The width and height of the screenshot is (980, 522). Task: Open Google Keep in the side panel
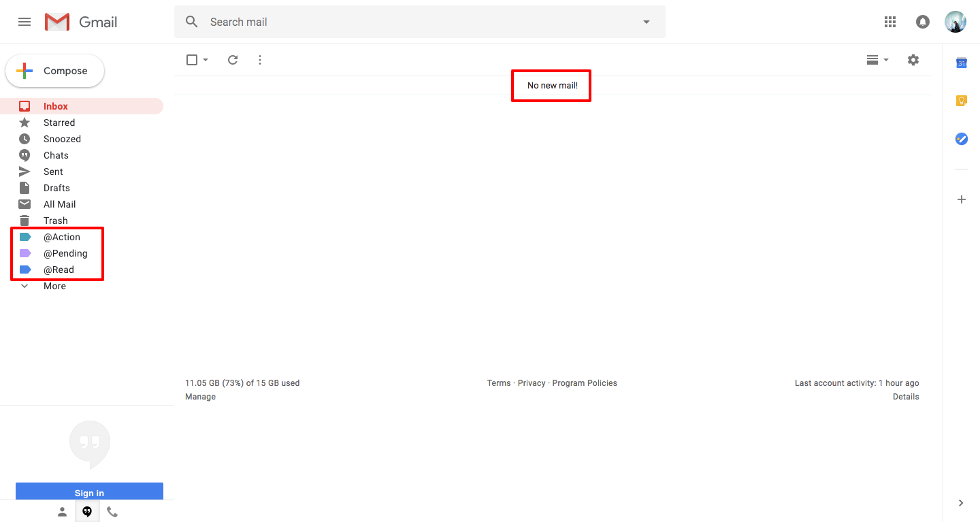tap(961, 100)
